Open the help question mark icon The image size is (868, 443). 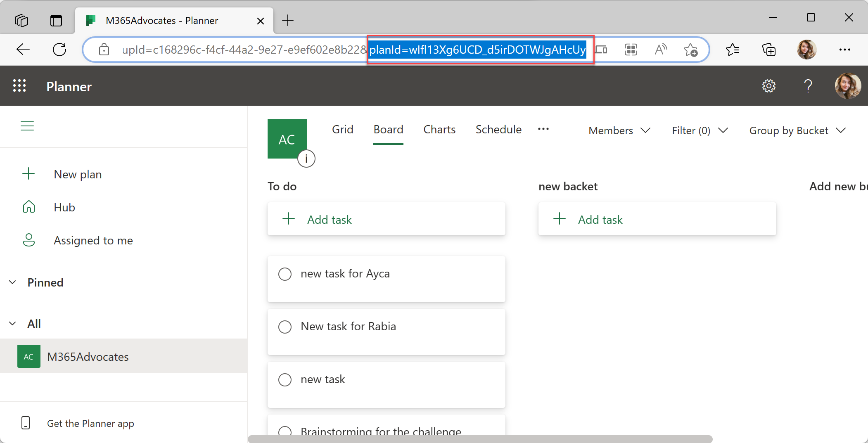coord(808,86)
